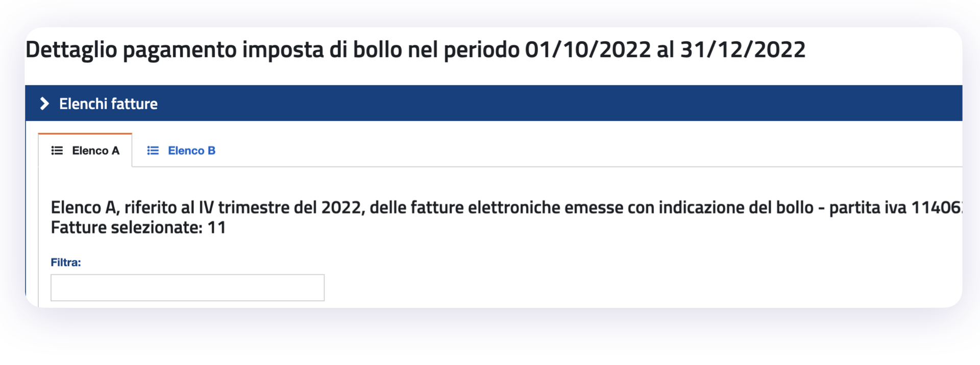Image resolution: width=980 pixels, height=365 pixels.
Task: Click the Dettaglio pagamento imposta di bollo heading
Action: point(415,50)
